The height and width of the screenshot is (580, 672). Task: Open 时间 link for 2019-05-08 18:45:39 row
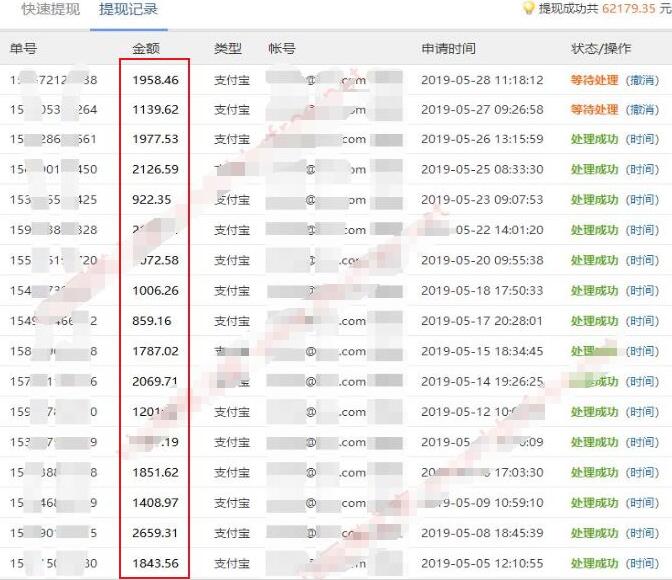[642, 533]
